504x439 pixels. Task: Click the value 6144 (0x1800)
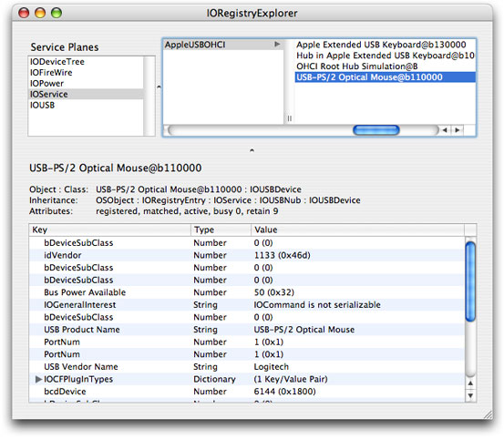coord(284,392)
